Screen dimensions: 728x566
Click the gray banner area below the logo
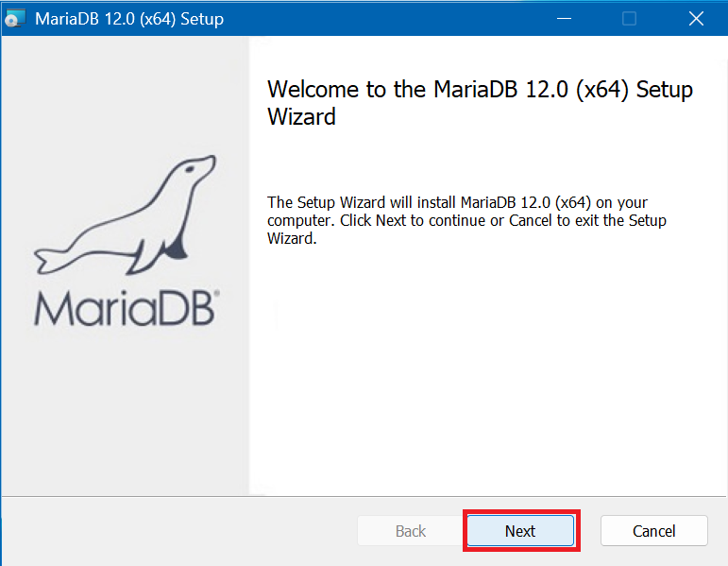point(125,406)
